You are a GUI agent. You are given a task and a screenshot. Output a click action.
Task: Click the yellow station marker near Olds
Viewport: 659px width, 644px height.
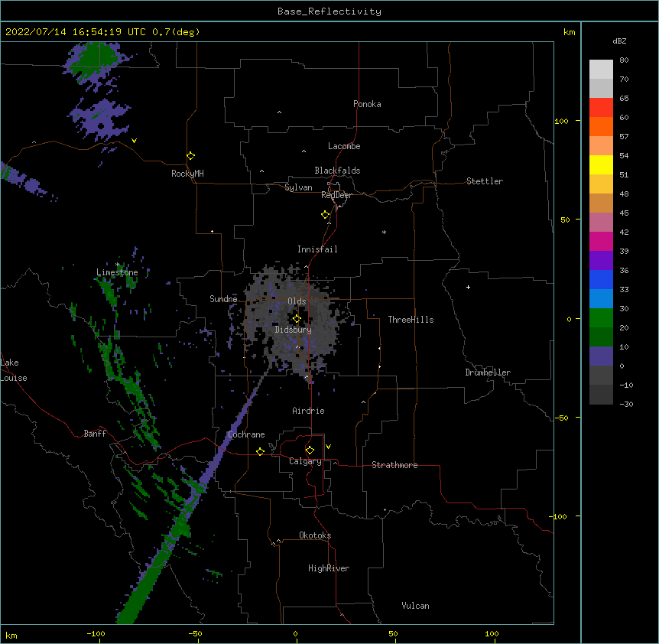[x=297, y=318]
